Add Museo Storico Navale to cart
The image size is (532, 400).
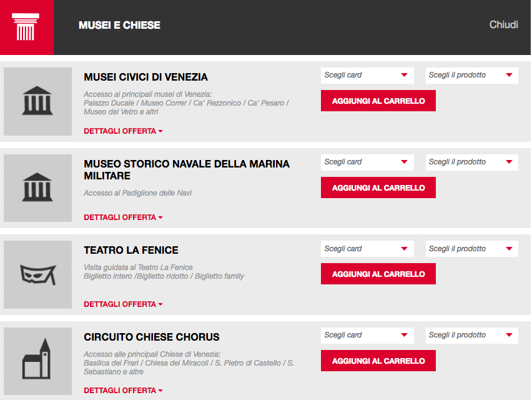point(378,187)
